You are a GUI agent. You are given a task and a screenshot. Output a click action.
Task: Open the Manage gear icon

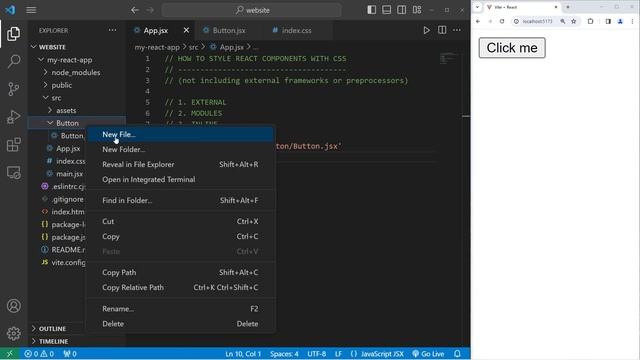(x=13, y=333)
